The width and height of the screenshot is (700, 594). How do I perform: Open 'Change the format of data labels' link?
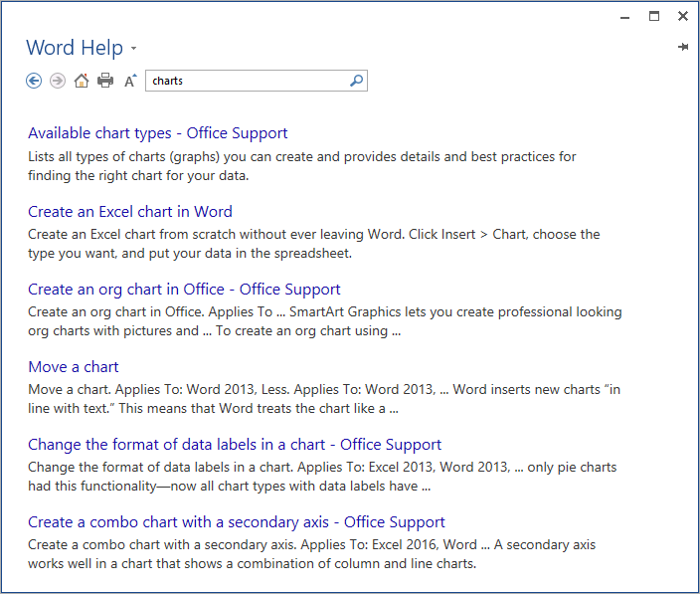(x=235, y=445)
